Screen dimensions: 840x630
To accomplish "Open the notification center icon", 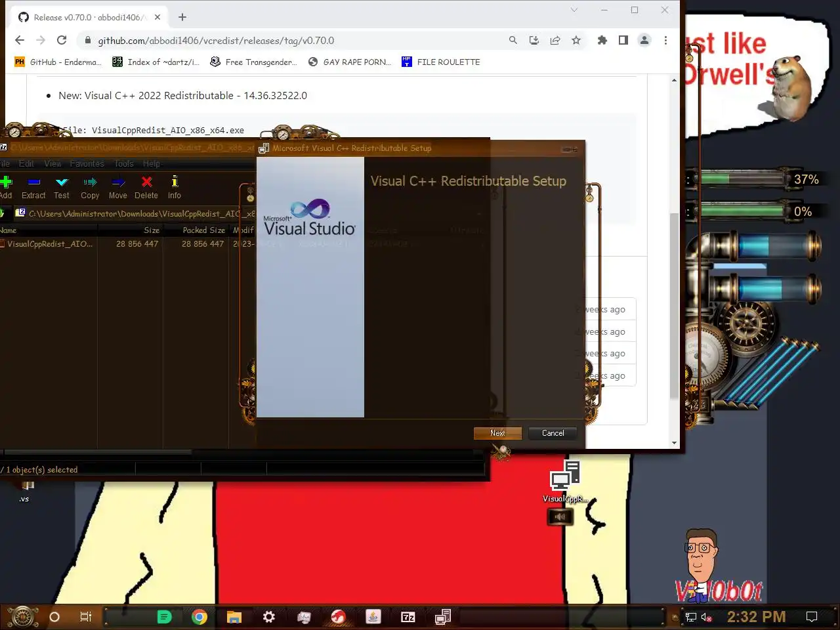I will (812, 617).
